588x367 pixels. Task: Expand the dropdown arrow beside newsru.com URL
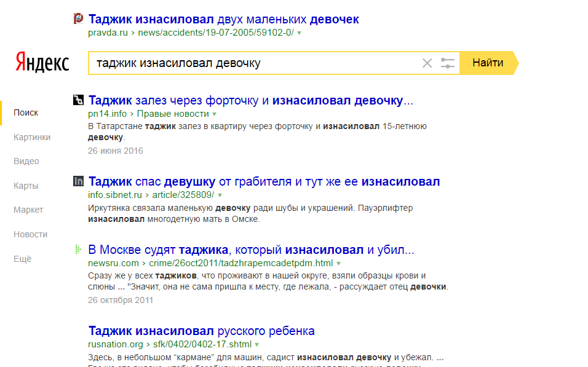338,264
